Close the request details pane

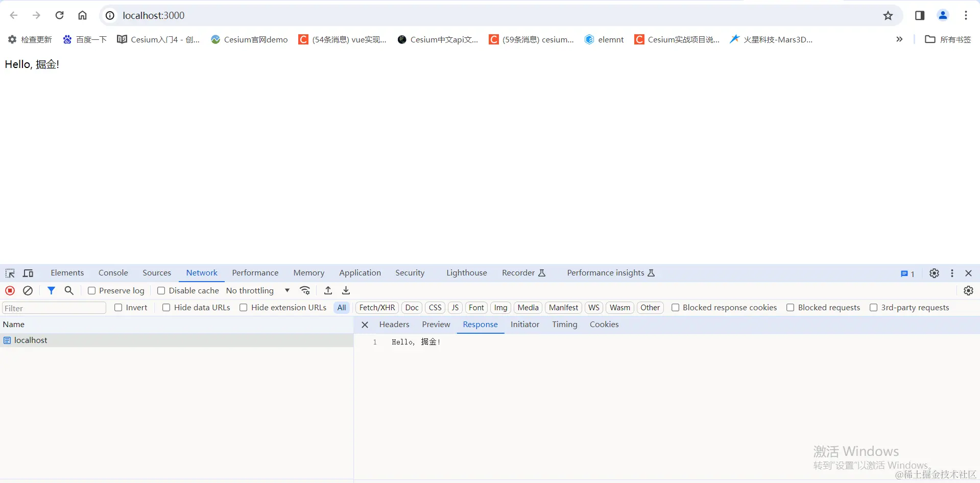point(365,325)
